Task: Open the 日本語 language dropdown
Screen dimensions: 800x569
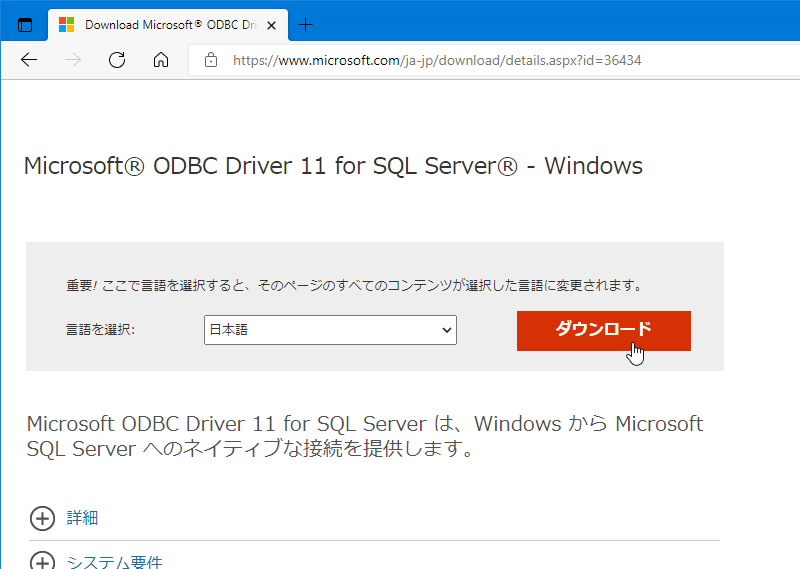Action: pos(330,330)
